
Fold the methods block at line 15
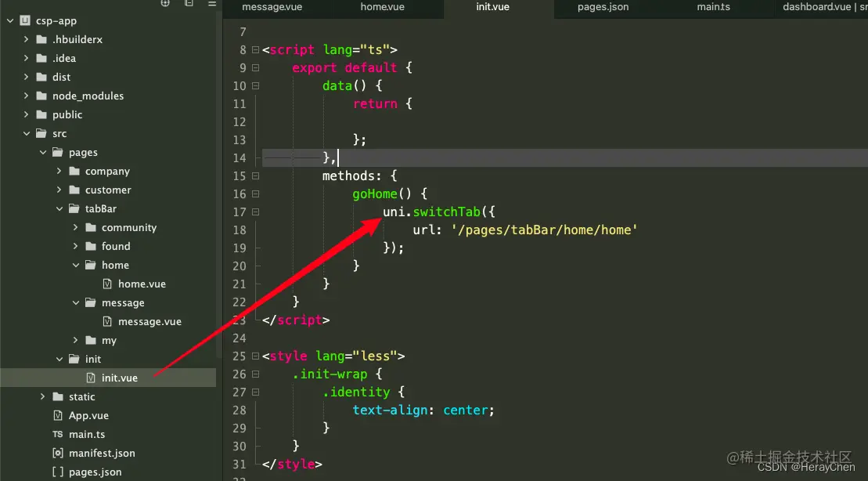255,175
